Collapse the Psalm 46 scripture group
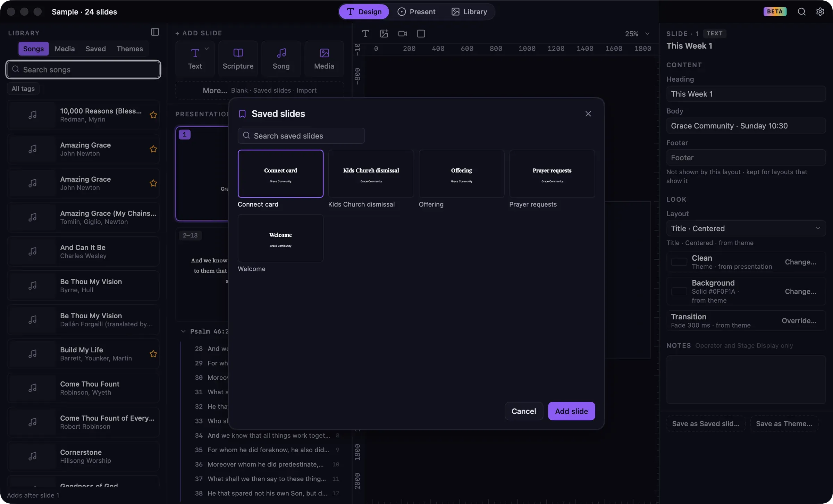This screenshot has width=833, height=504. coord(183,331)
